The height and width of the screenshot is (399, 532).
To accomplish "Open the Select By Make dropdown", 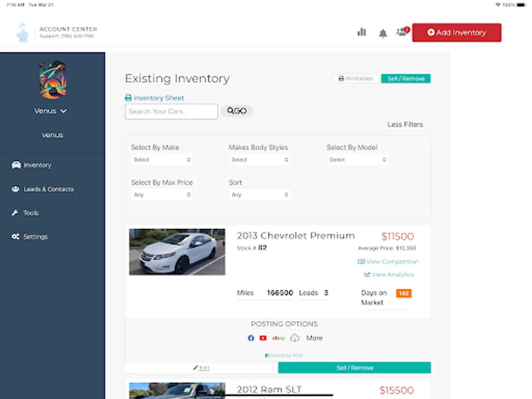I will pos(162,160).
